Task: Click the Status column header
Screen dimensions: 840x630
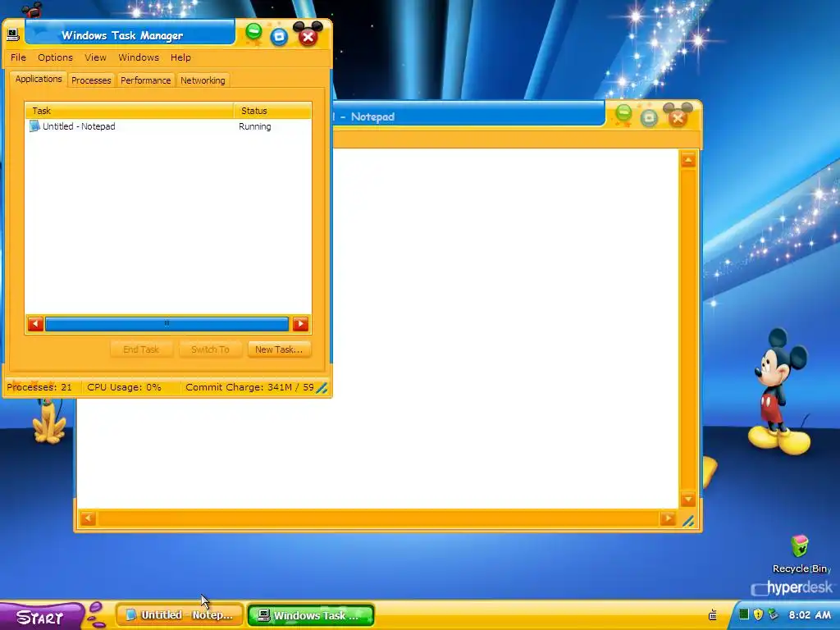Action: [x=272, y=111]
